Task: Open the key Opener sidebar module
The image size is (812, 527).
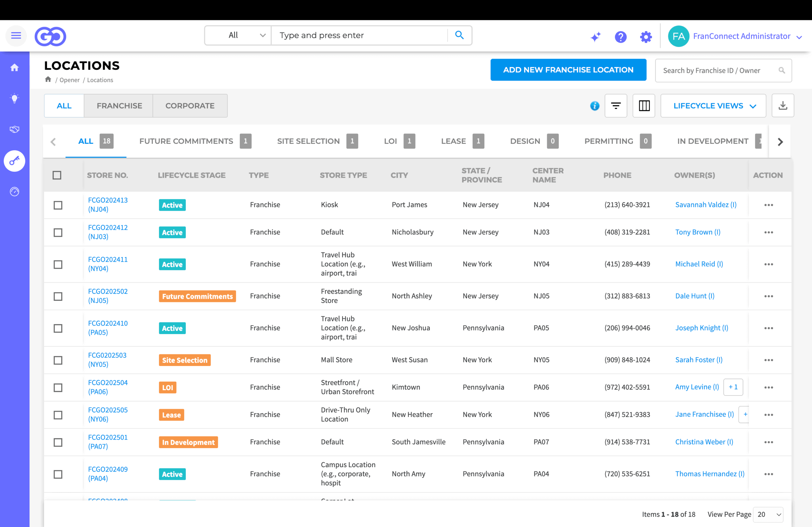Action: (x=14, y=161)
